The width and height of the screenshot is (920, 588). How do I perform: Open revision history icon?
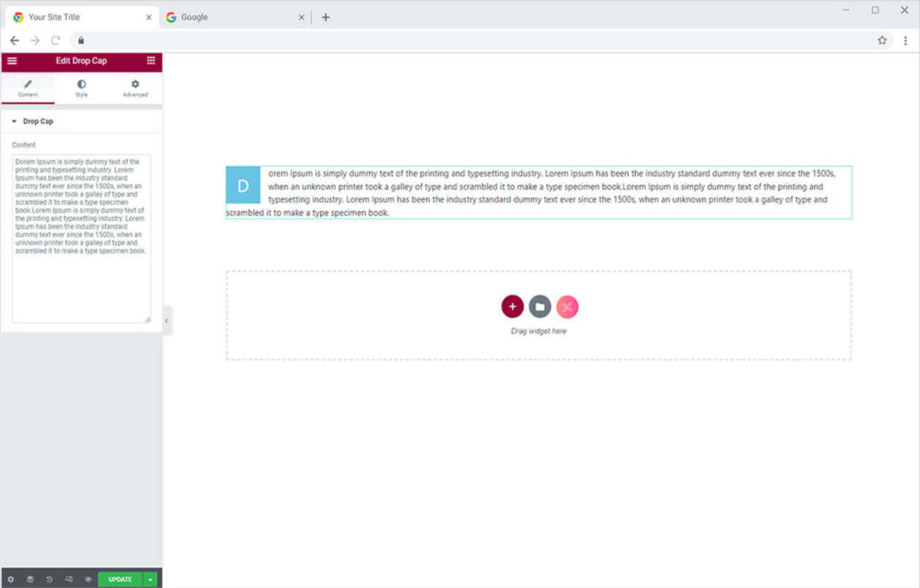(49, 579)
